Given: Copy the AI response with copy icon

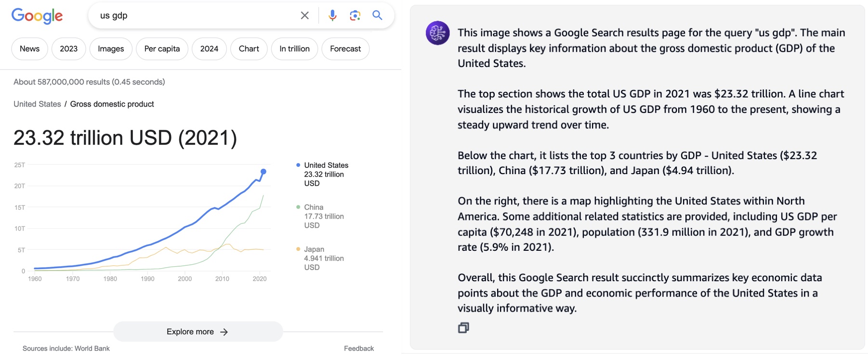Looking at the screenshot, I should (463, 328).
